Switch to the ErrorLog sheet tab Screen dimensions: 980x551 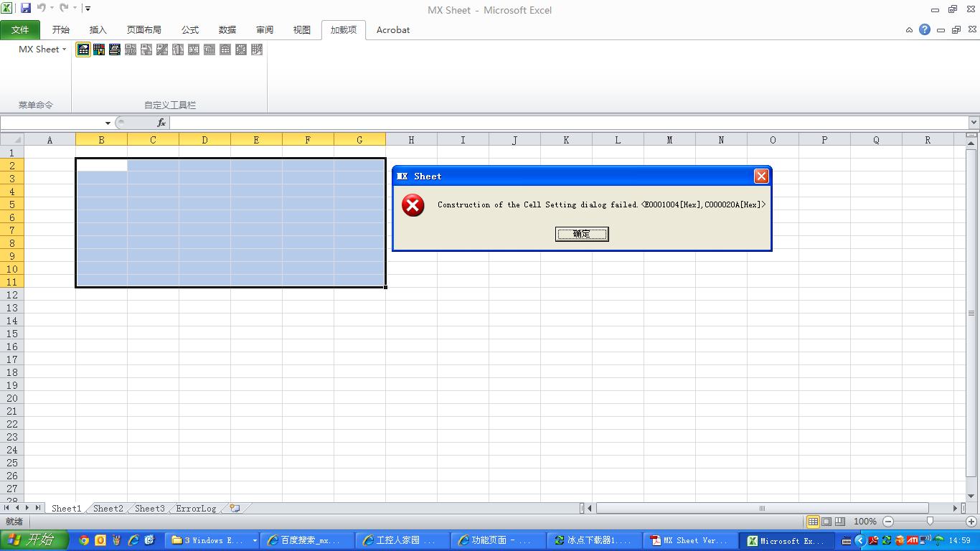coord(196,508)
